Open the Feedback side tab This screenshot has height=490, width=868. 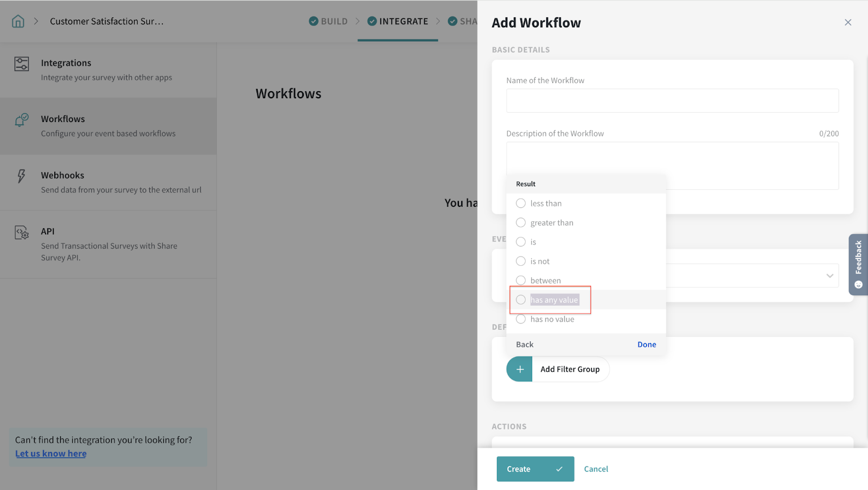tap(858, 264)
